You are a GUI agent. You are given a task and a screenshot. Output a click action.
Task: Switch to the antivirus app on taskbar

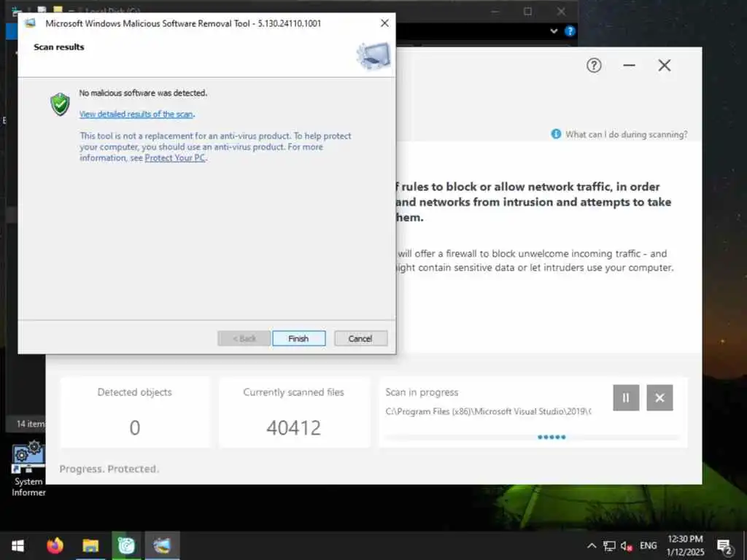click(x=126, y=545)
